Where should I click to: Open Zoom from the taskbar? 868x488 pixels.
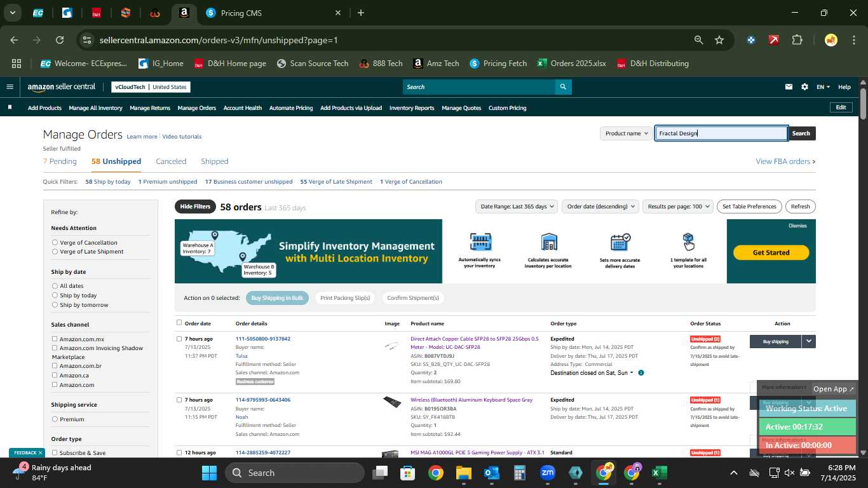548,473
